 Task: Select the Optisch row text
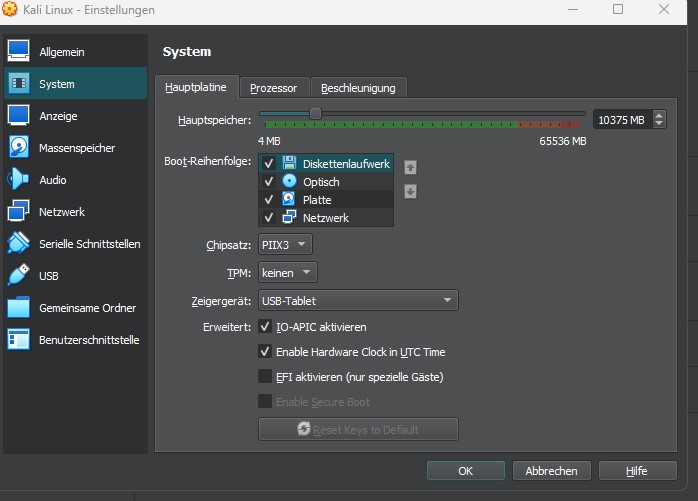321,182
